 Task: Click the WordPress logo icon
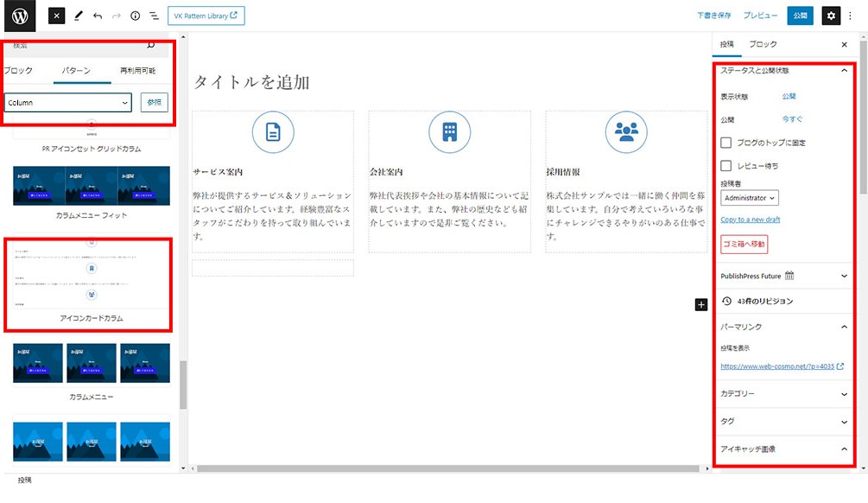[19, 16]
